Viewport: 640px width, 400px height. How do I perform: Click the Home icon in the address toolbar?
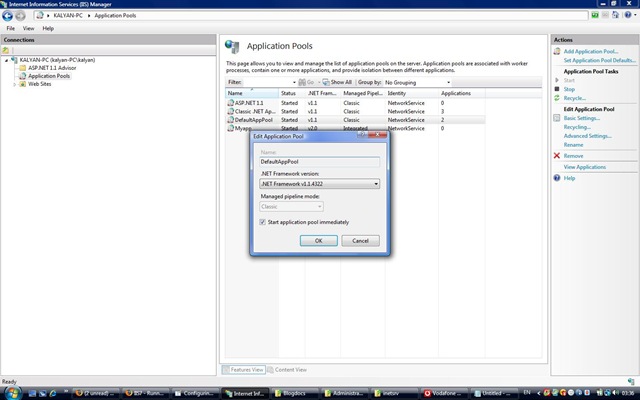pos(615,15)
